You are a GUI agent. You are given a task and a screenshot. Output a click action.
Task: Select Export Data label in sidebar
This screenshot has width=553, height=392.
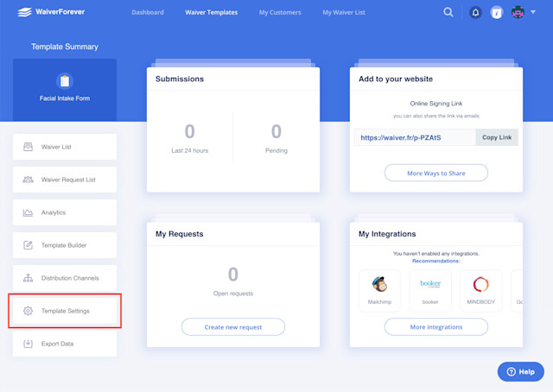[57, 344]
